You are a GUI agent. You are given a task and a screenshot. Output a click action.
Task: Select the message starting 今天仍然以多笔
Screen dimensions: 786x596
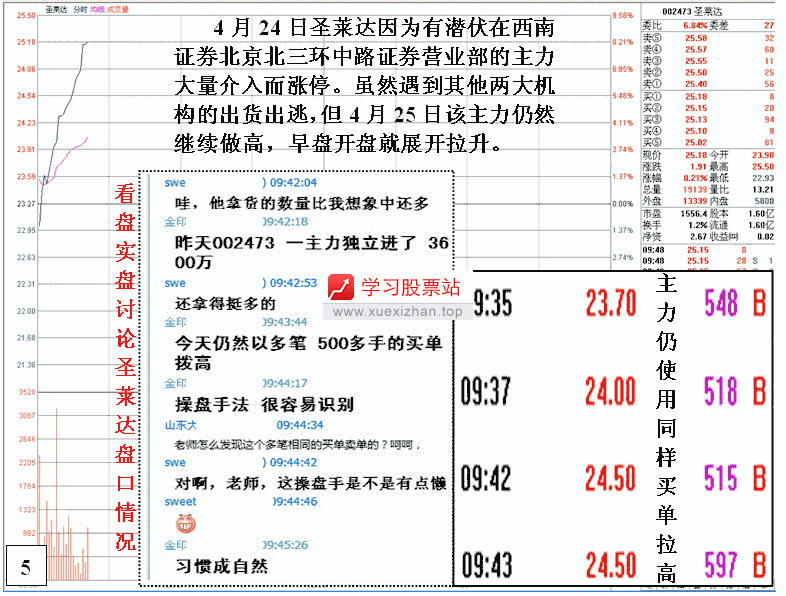[x=308, y=352]
